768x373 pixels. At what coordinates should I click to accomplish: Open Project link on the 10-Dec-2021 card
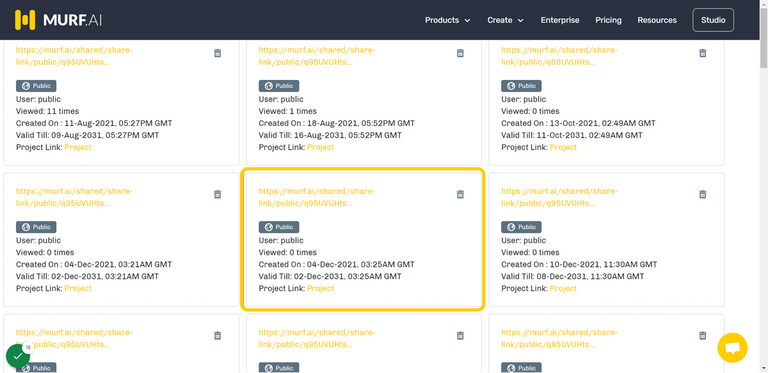(563, 288)
